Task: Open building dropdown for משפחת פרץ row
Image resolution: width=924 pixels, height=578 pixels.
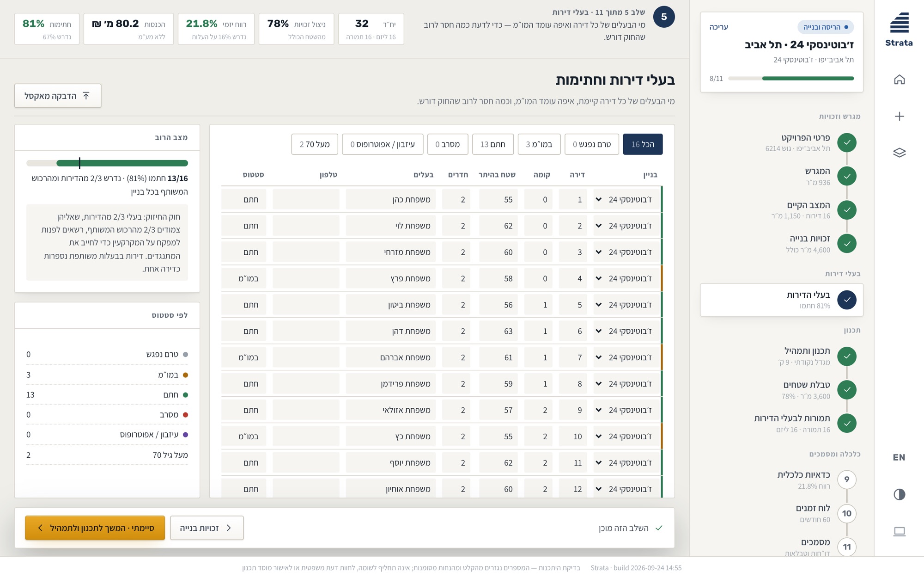Action: [x=626, y=278]
